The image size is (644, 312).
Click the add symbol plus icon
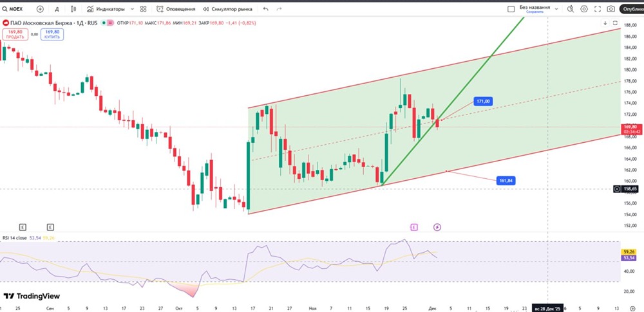40,8
